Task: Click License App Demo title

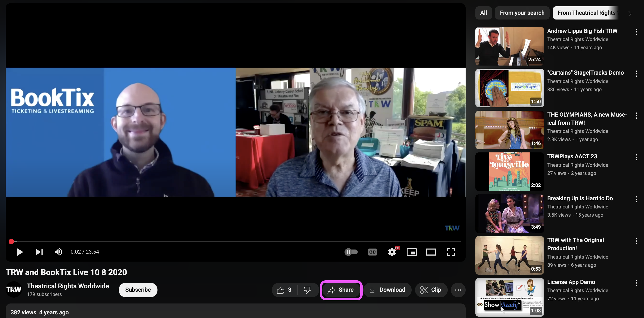Action: [x=571, y=282]
